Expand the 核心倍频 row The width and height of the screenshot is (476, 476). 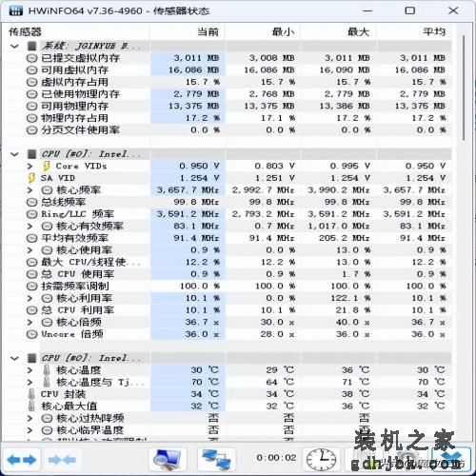[30, 322]
